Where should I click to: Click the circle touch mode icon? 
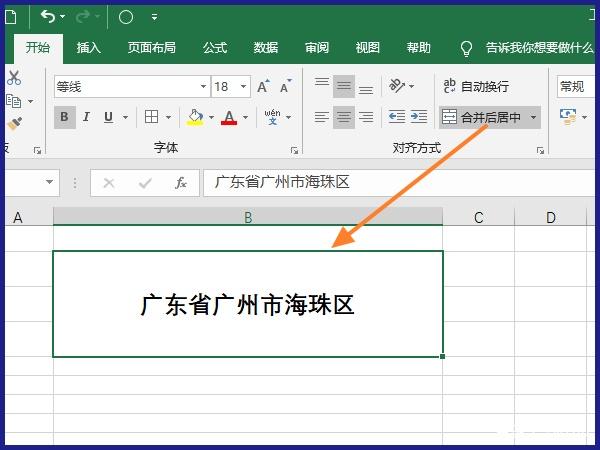click(126, 17)
